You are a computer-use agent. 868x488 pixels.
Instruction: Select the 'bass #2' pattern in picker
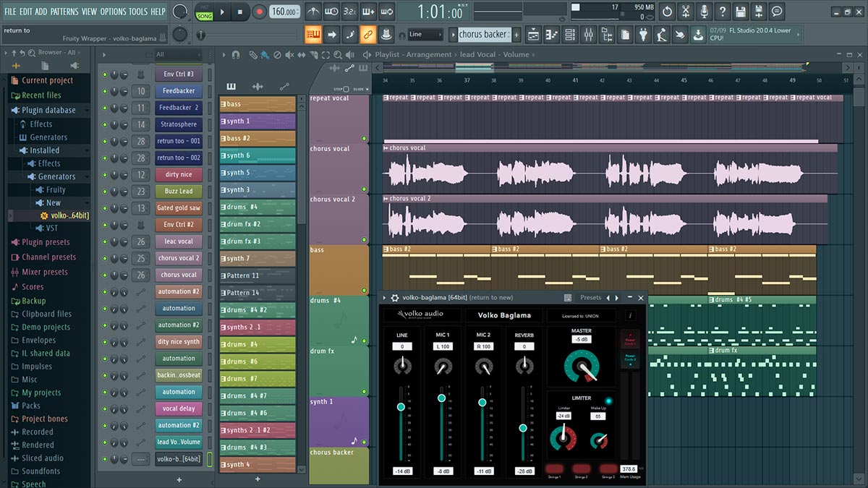[x=258, y=138]
